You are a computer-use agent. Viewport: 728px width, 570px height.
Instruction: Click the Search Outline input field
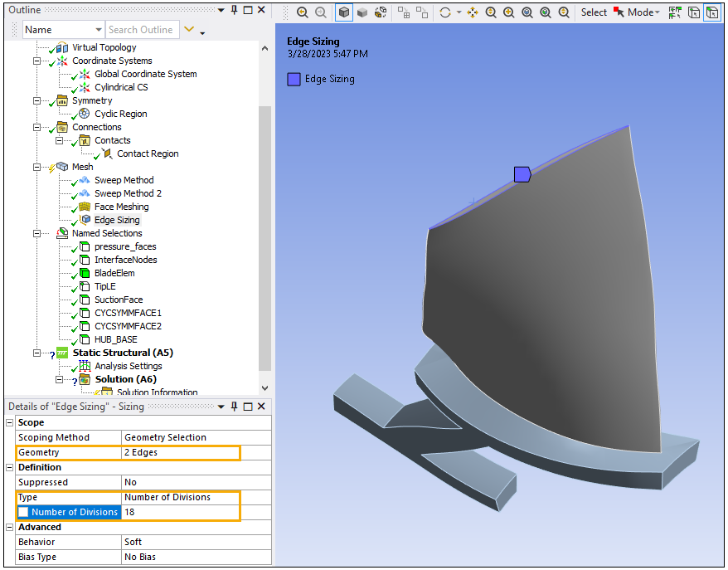point(141,30)
